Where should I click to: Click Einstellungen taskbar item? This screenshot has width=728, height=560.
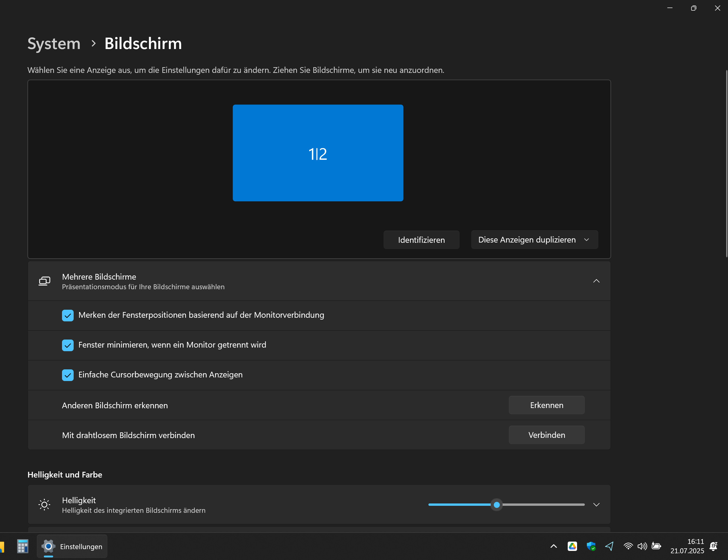click(x=72, y=546)
